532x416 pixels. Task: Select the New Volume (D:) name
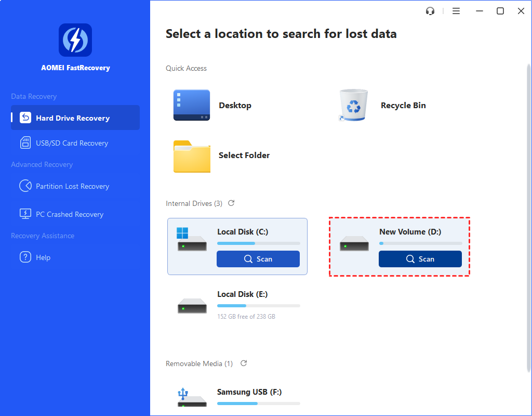(410, 231)
